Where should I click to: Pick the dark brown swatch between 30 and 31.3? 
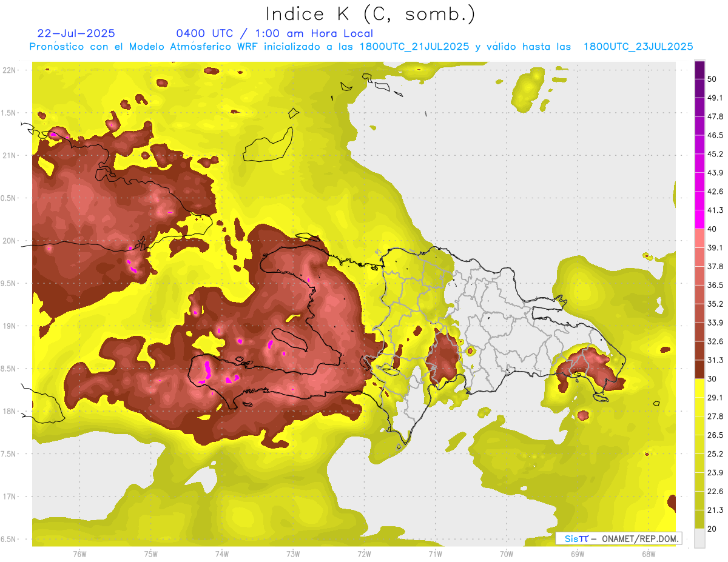[699, 369]
